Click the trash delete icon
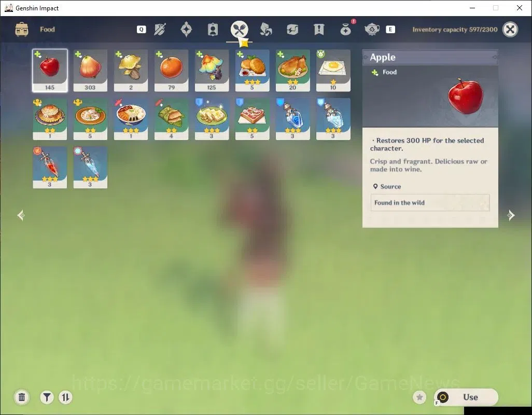Screen dimensions: 532x415 click(22, 397)
